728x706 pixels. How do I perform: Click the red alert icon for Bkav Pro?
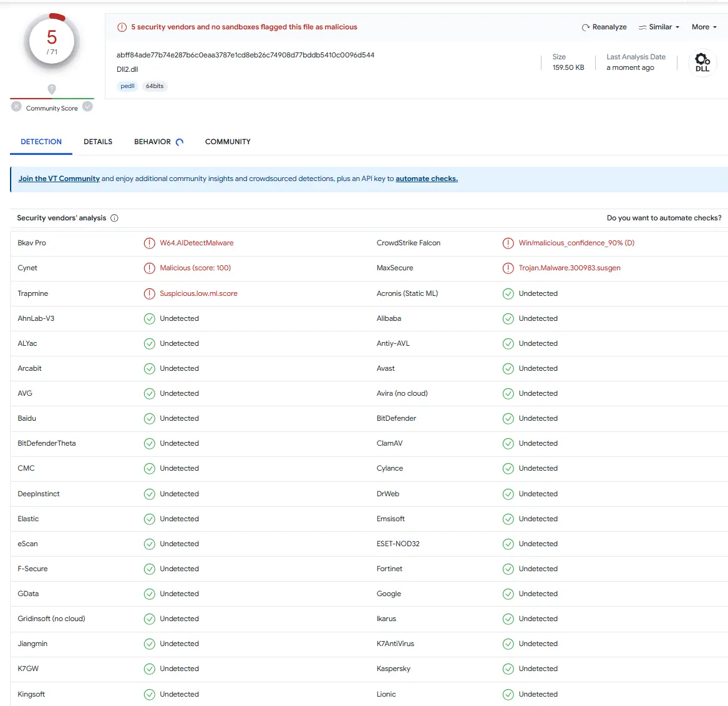[150, 243]
